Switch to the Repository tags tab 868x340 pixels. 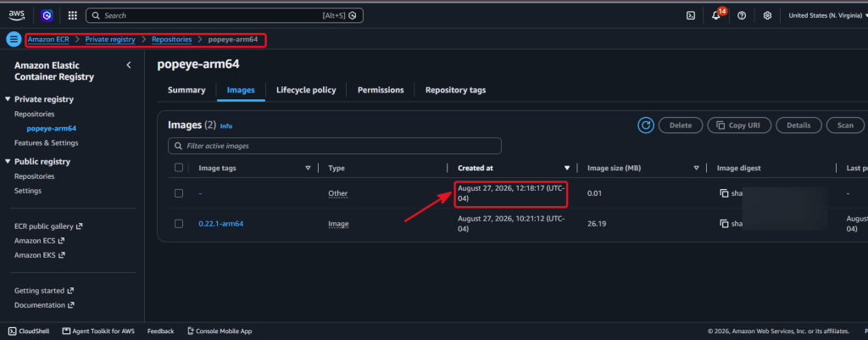coord(455,90)
